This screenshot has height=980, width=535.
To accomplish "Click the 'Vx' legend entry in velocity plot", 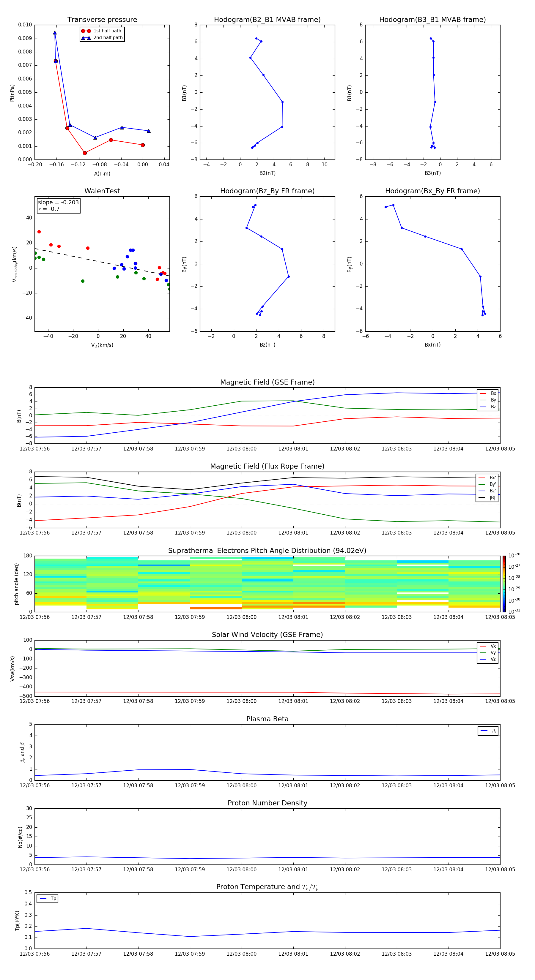I will pos(488,646).
